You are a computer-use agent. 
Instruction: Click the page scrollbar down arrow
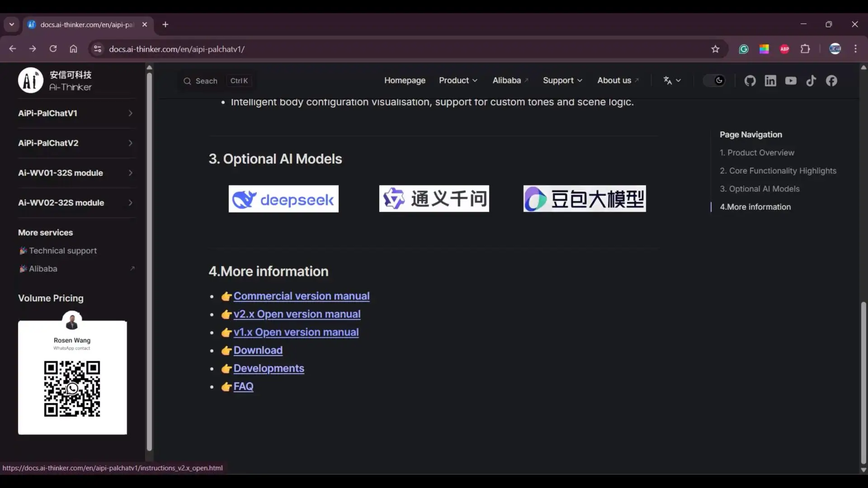point(863,470)
